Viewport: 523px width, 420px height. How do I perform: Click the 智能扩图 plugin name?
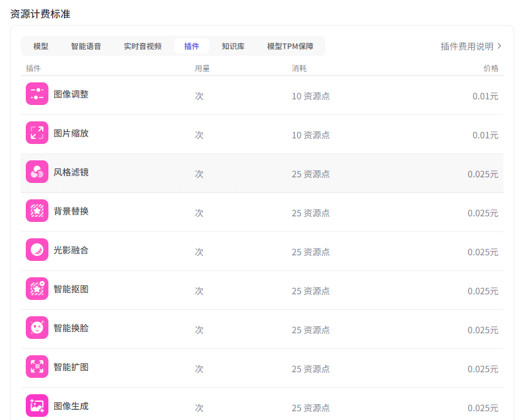71,368
